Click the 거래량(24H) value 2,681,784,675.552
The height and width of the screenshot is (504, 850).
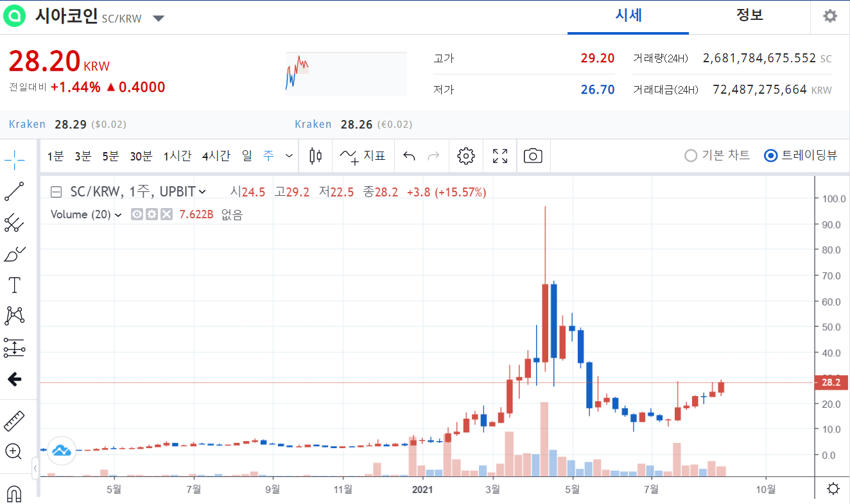point(759,58)
